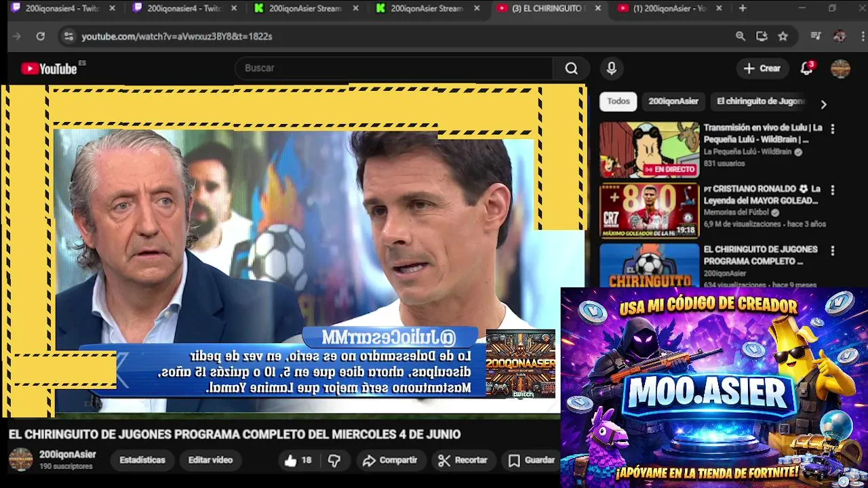Screen dimensions: 868x488
Task: Open options for El Chiringuito programa completo
Action: click(833, 251)
